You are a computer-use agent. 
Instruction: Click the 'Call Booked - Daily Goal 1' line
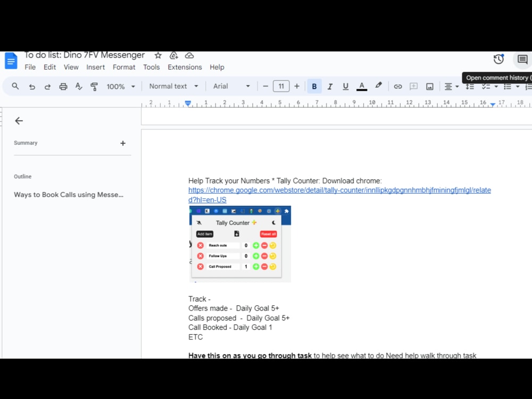point(230,327)
